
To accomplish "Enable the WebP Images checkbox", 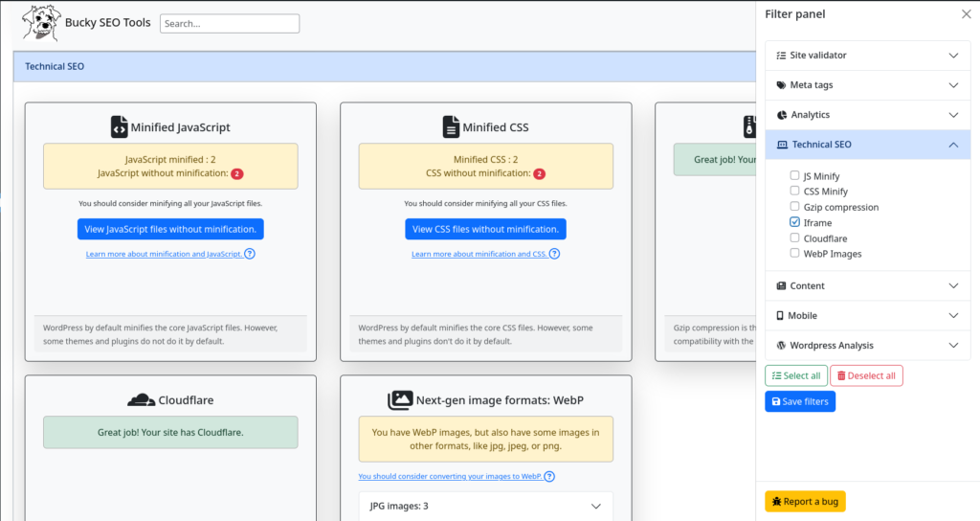I will pyautogui.click(x=794, y=253).
